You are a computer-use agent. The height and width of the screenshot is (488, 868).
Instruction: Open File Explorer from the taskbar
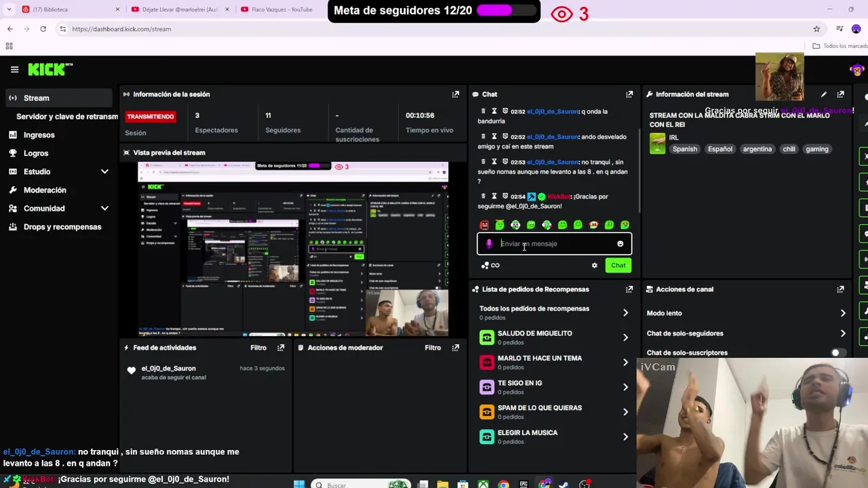coord(443,484)
